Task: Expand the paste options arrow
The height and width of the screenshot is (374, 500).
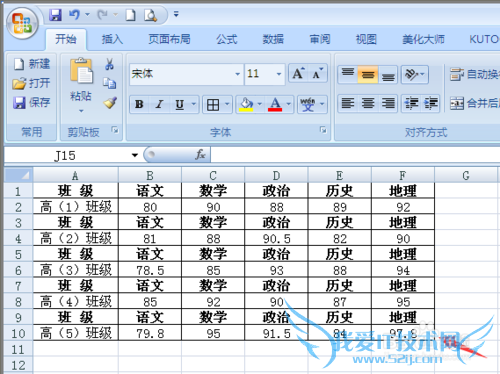Action: [x=81, y=111]
